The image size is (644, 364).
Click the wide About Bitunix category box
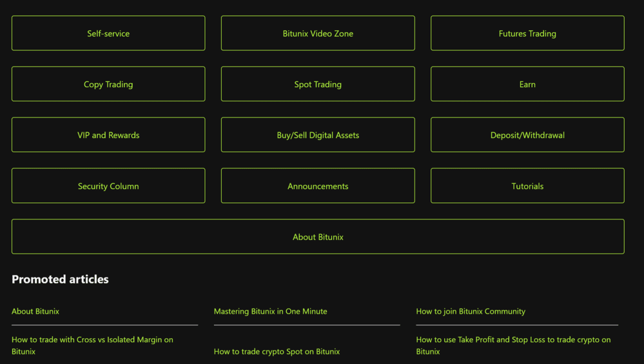[x=318, y=238]
